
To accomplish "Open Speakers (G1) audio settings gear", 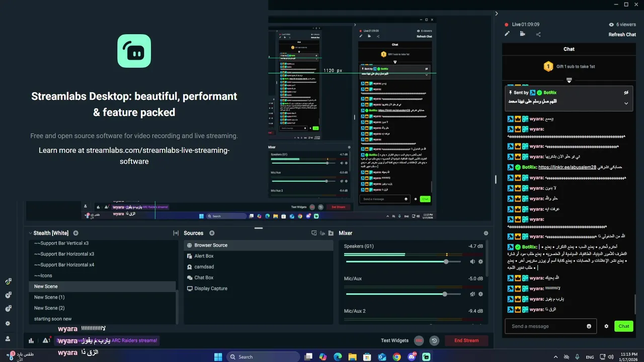I will coord(480,261).
